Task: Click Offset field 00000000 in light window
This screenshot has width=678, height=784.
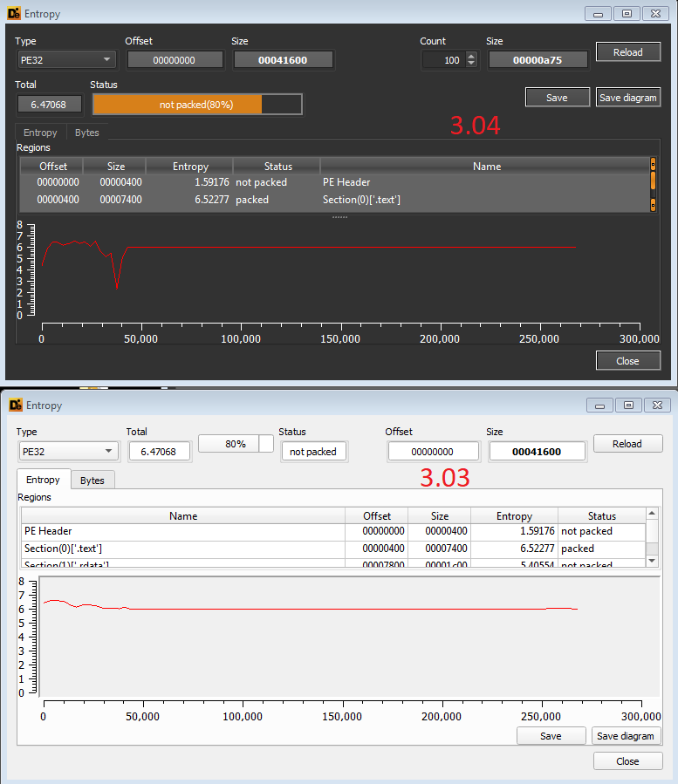Action: 433,452
